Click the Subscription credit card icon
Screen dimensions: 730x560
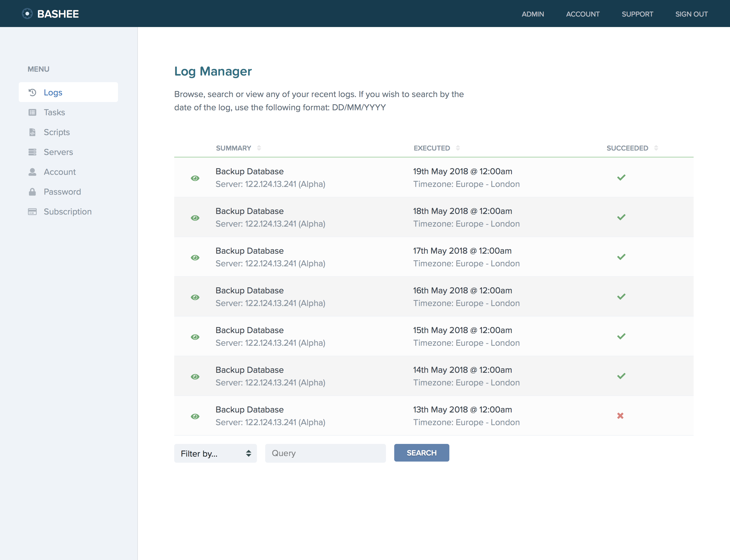32,212
